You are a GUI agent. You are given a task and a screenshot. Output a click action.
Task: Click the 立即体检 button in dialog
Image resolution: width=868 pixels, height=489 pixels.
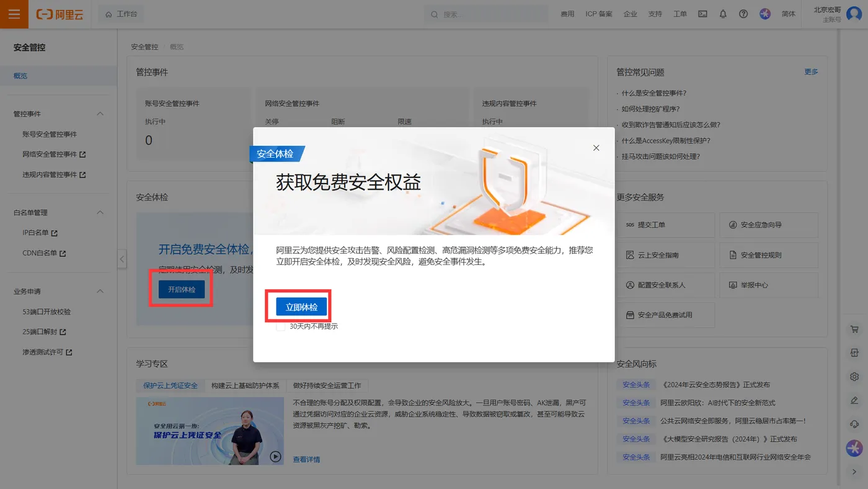(x=301, y=307)
